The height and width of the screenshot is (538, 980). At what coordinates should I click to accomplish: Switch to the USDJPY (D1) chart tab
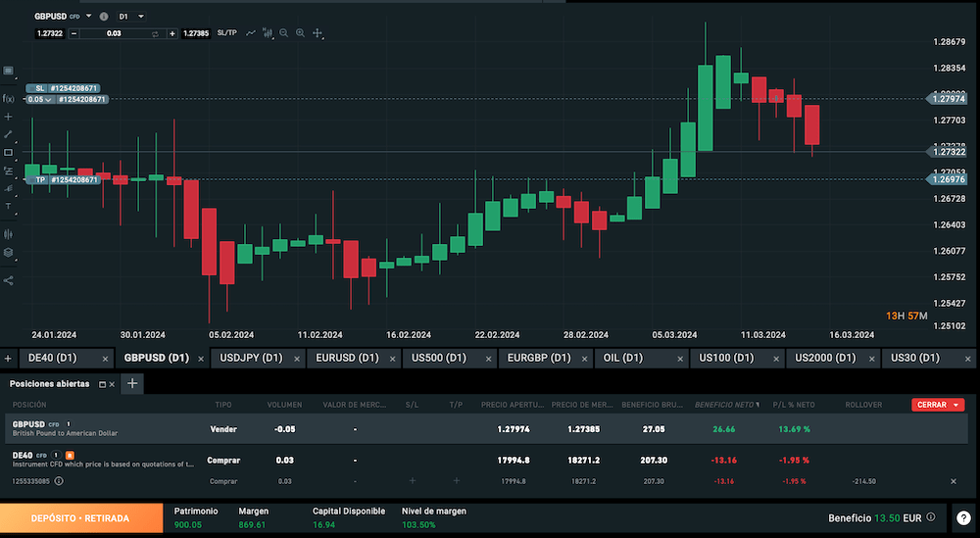point(251,358)
